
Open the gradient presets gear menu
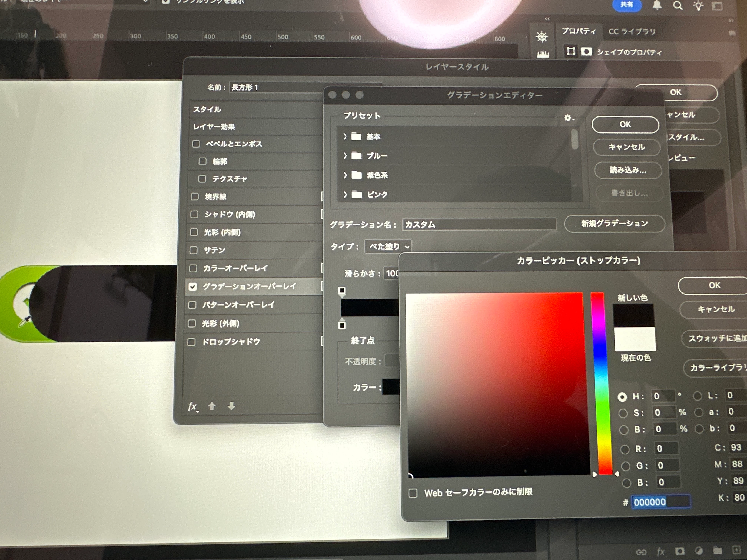coord(568,118)
